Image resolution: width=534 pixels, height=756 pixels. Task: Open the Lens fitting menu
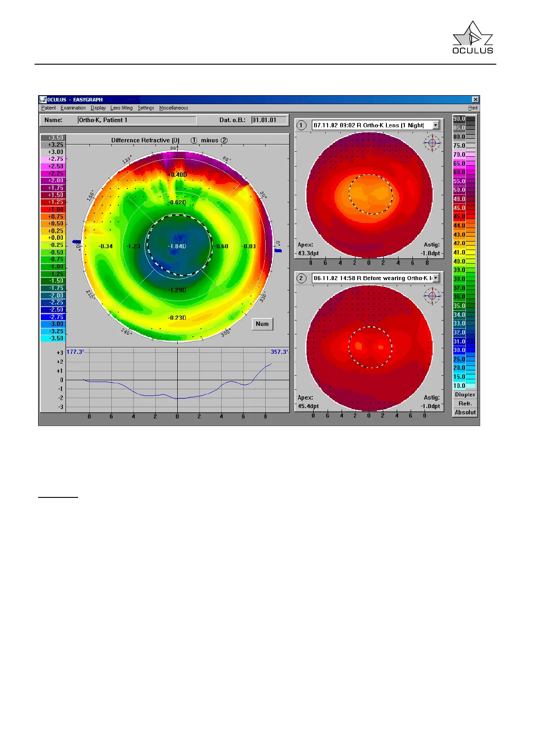click(122, 108)
